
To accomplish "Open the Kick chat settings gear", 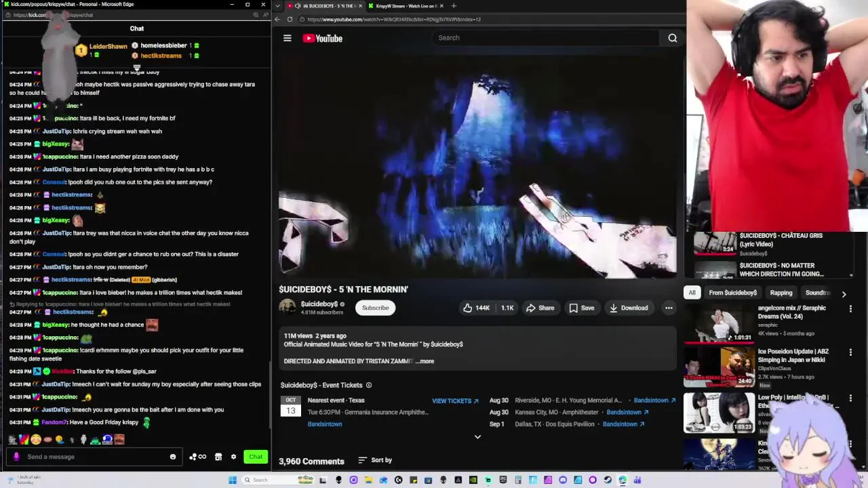I will (233, 457).
